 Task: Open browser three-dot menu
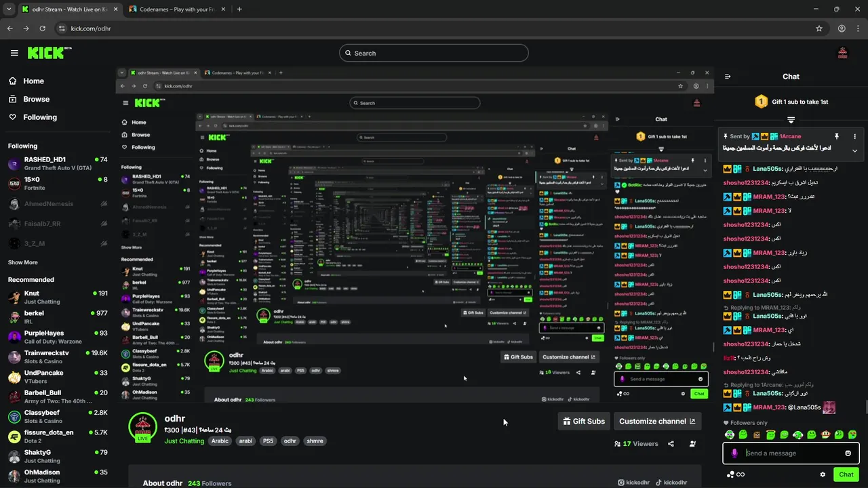[858, 28]
